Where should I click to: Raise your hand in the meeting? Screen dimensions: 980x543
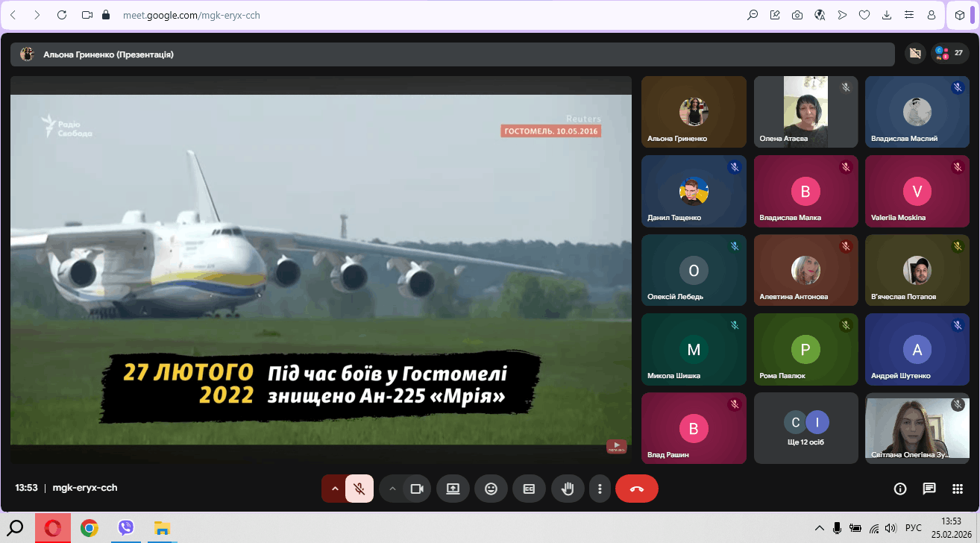coord(568,489)
